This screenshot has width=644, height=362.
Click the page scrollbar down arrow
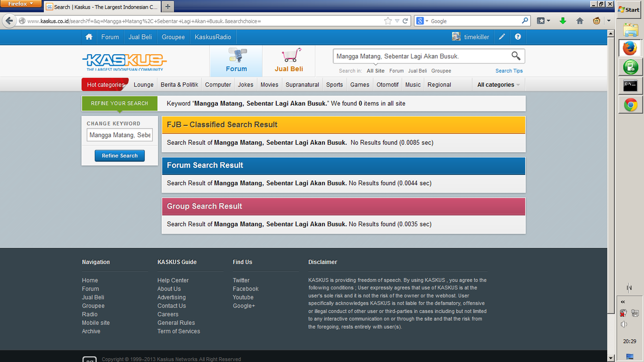pos(611,357)
